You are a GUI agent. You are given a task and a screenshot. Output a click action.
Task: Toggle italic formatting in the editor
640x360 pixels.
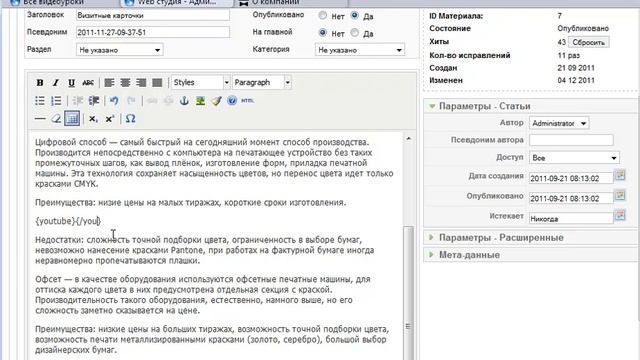click(56, 82)
